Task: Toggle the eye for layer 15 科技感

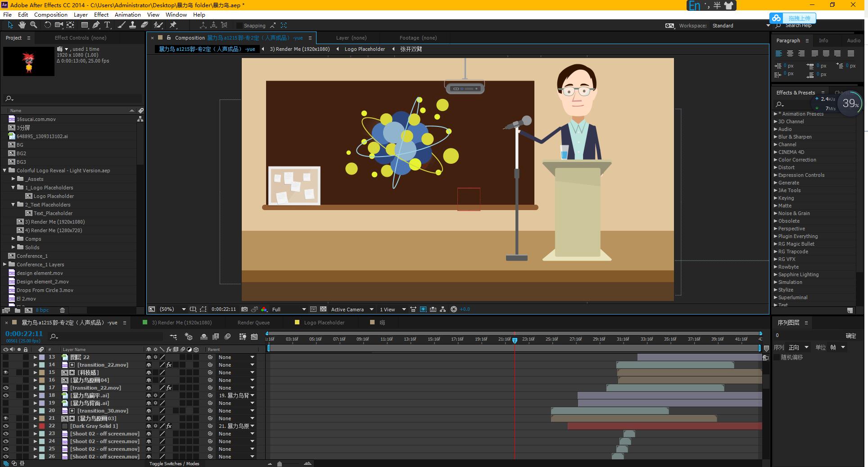Action: coord(6,373)
